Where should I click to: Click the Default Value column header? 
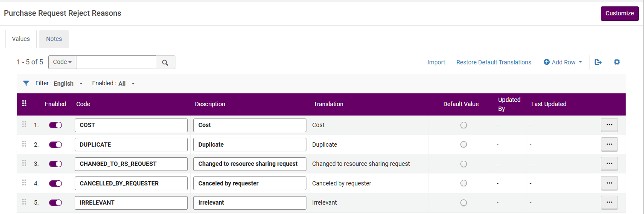click(461, 104)
